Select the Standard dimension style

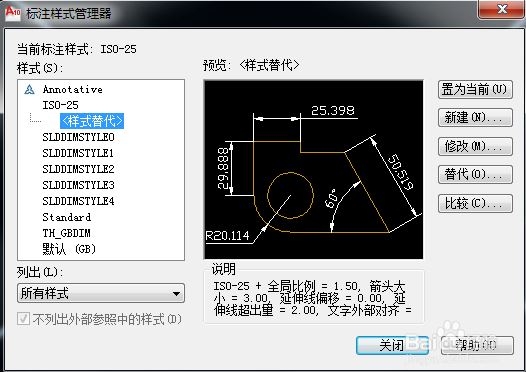67,217
